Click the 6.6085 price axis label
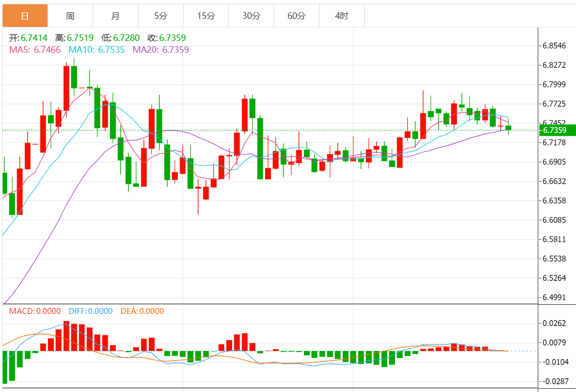The image size is (576, 392). [554, 220]
